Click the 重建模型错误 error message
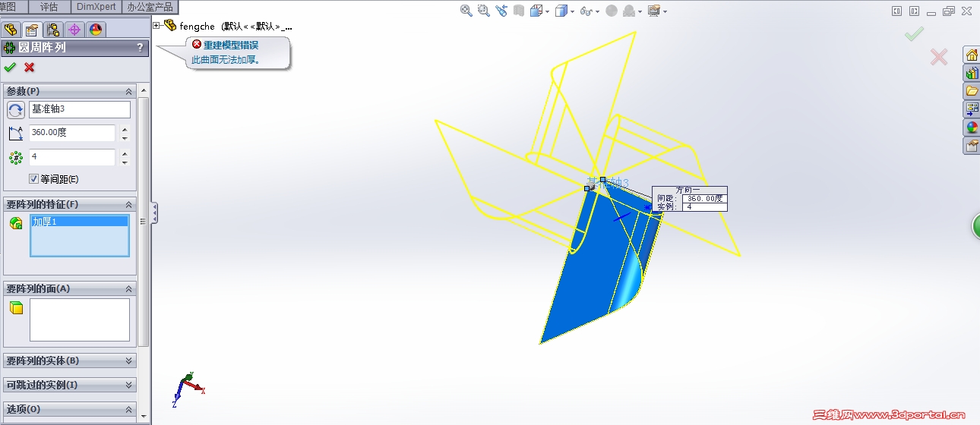 (x=230, y=46)
